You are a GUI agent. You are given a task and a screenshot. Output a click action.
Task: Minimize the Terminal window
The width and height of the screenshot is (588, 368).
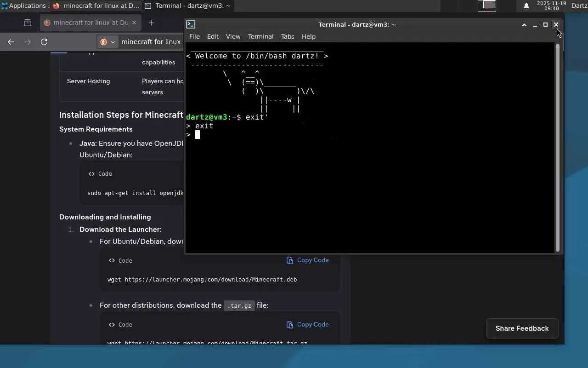[535, 25]
